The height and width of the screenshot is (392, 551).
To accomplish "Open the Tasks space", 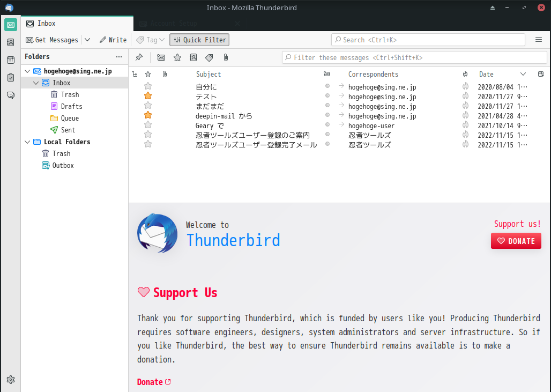I will (11, 77).
